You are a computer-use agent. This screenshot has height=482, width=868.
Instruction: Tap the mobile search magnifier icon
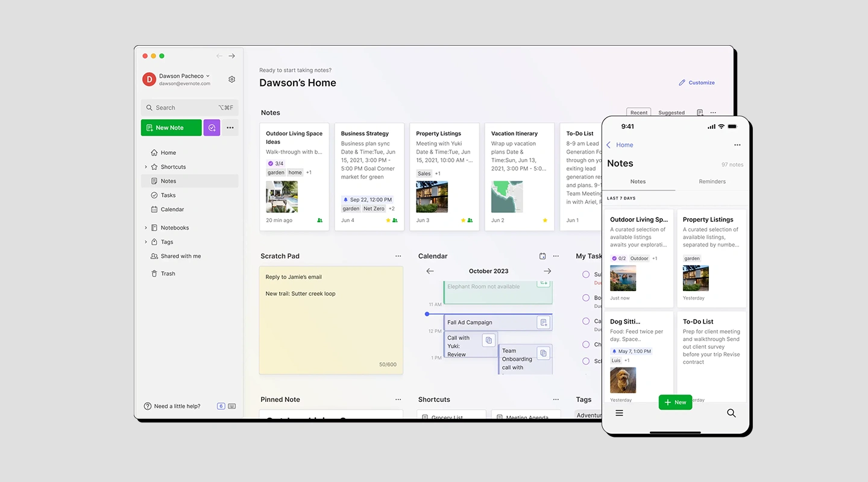coord(731,413)
